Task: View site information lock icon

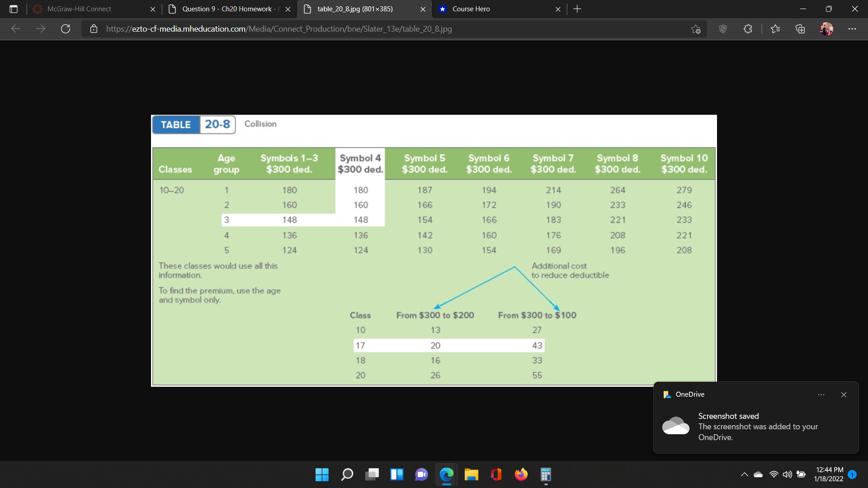Action: click(x=94, y=29)
